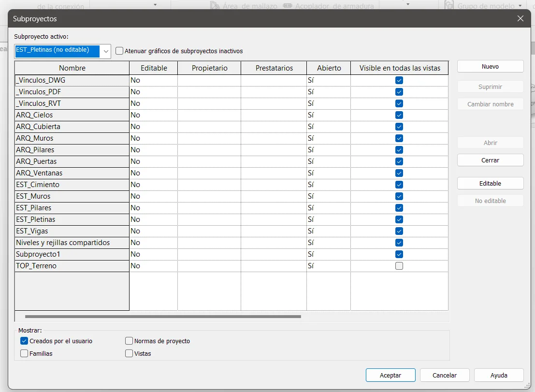Select the ARQ_Cubierta subproject name

[x=72, y=127]
